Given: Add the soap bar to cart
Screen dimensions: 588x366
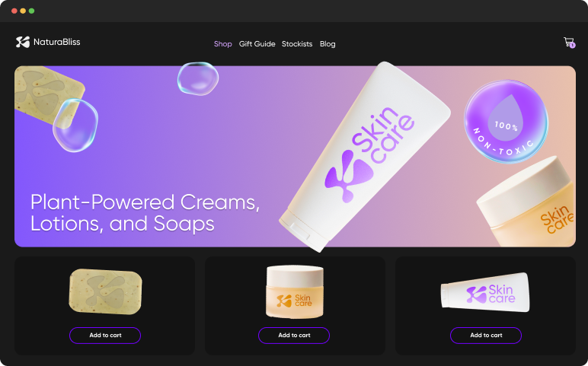Looking at the screenshot, I should 105,336.
